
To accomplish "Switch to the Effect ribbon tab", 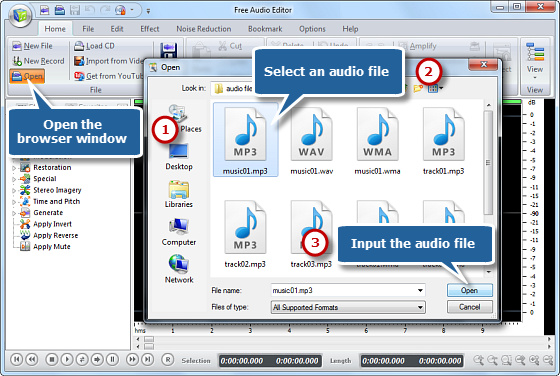I will pos(150,29).
